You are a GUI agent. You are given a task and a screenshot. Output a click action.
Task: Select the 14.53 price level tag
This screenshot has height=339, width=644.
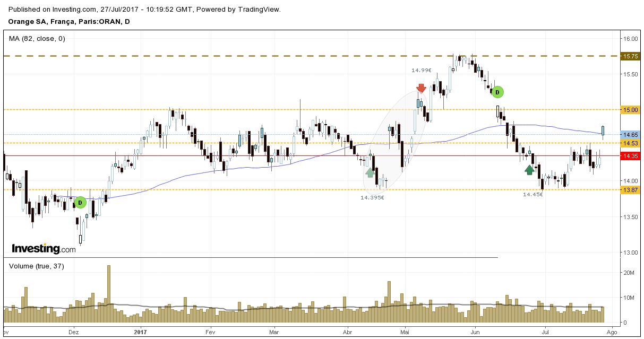pyautogui.click(x=629, y=143)
